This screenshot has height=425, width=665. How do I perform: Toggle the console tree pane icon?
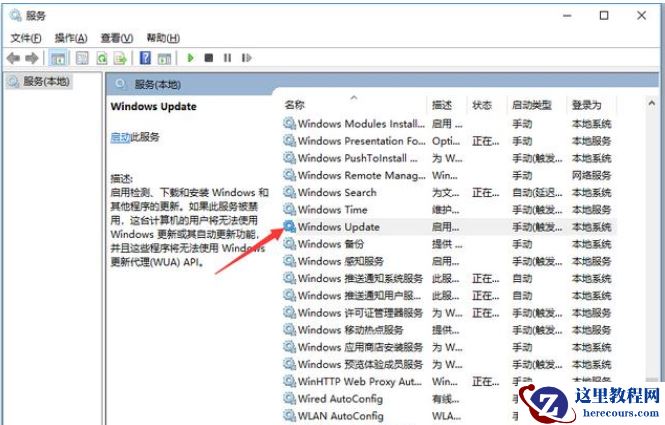pos(58,58)
